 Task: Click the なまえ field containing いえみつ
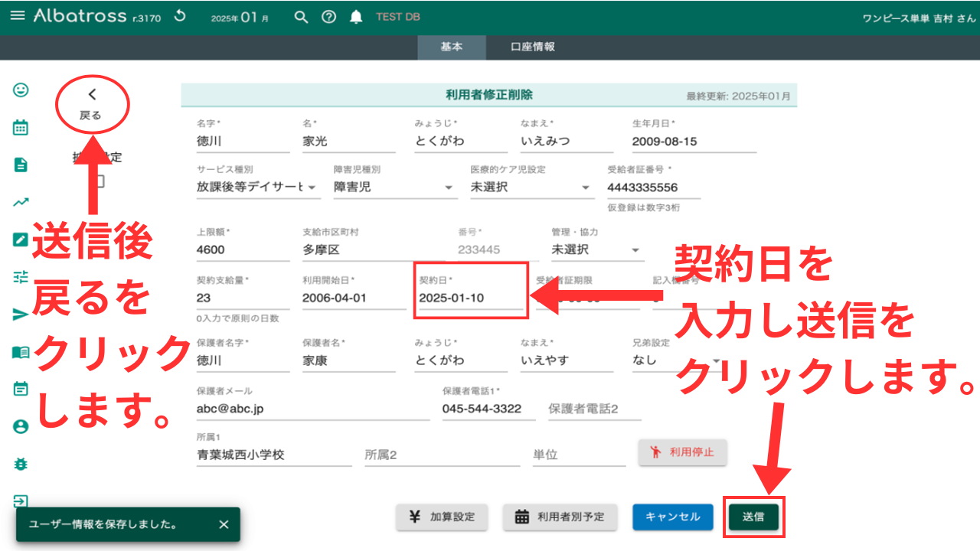click(567, 142)
